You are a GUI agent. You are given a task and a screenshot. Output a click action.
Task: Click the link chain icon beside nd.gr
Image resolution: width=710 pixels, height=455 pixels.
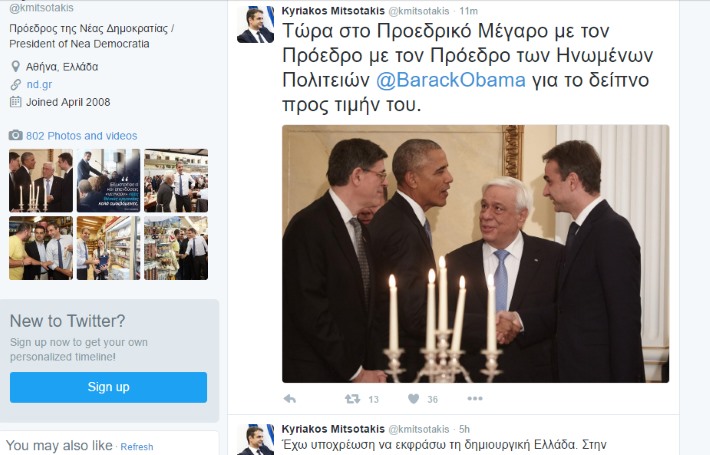tap(16, 85)
